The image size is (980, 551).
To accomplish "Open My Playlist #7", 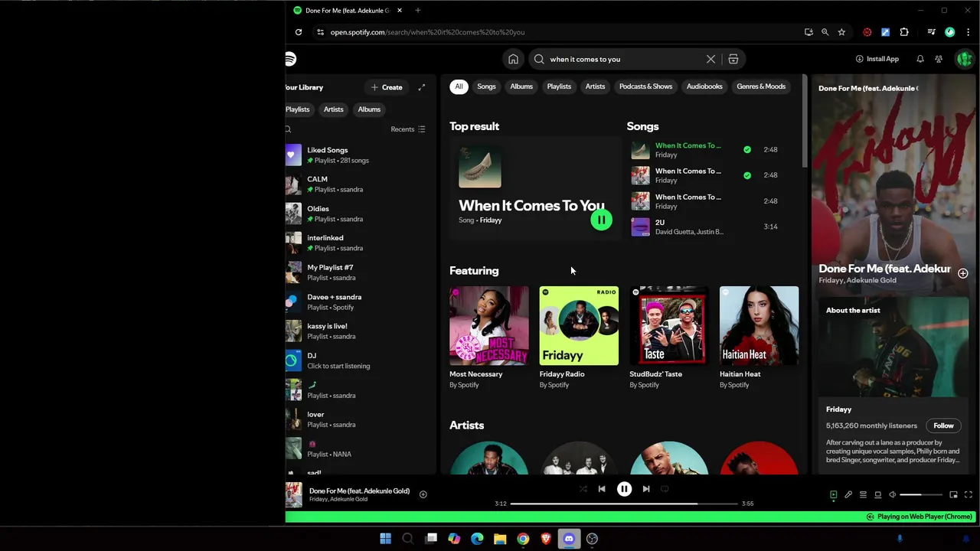I will point(358,272).
